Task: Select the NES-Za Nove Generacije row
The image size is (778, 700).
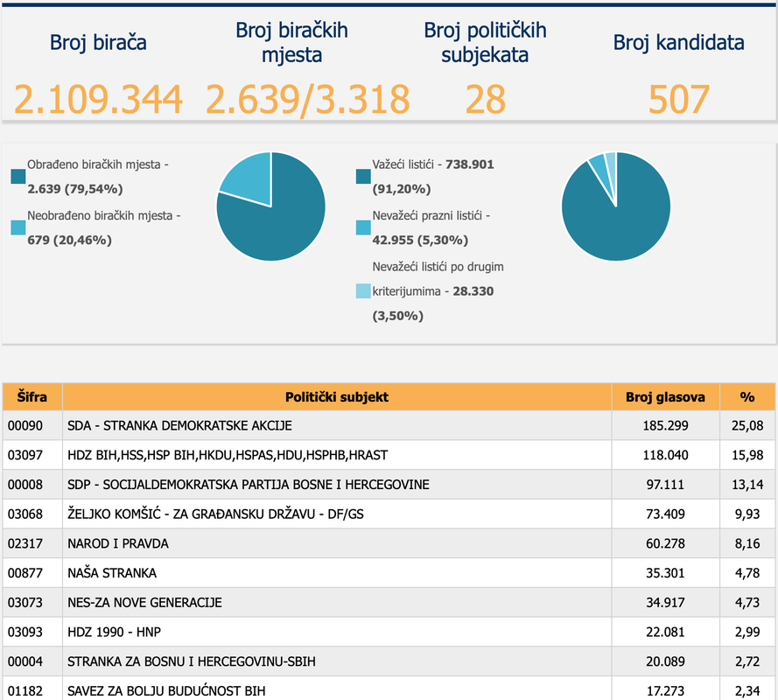Action: coord(389,603)
